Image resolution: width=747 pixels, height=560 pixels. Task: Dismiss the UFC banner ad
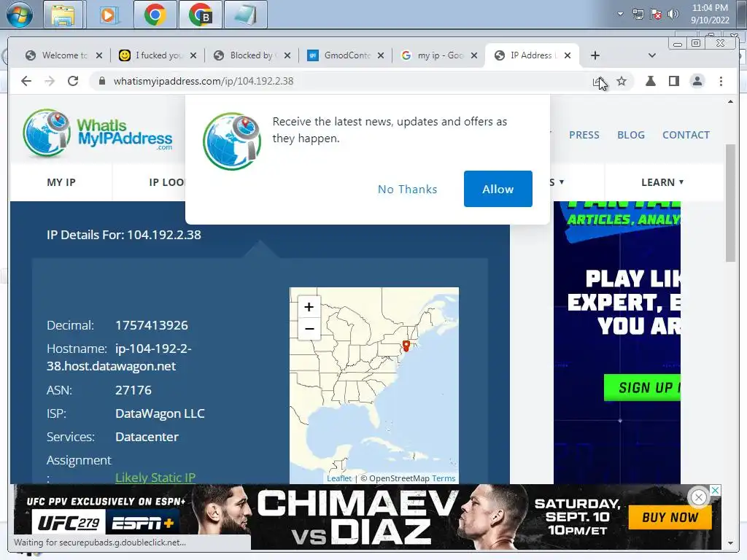coord(698,497)
